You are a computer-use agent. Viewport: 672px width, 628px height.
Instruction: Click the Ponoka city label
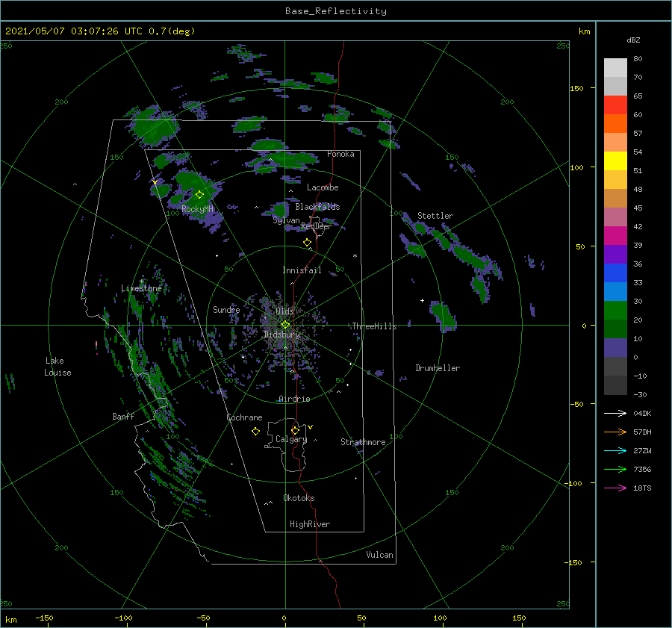pos(340,154)
